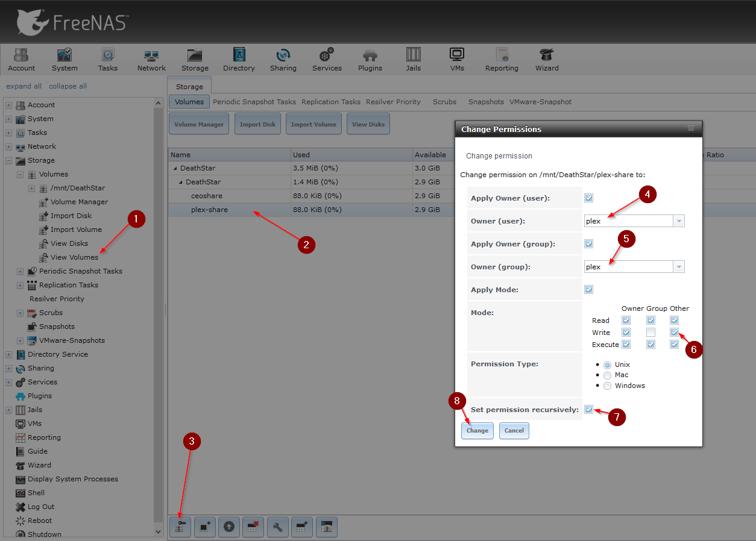
Task: Click the Volume Manager button
Action: (199, 124)
